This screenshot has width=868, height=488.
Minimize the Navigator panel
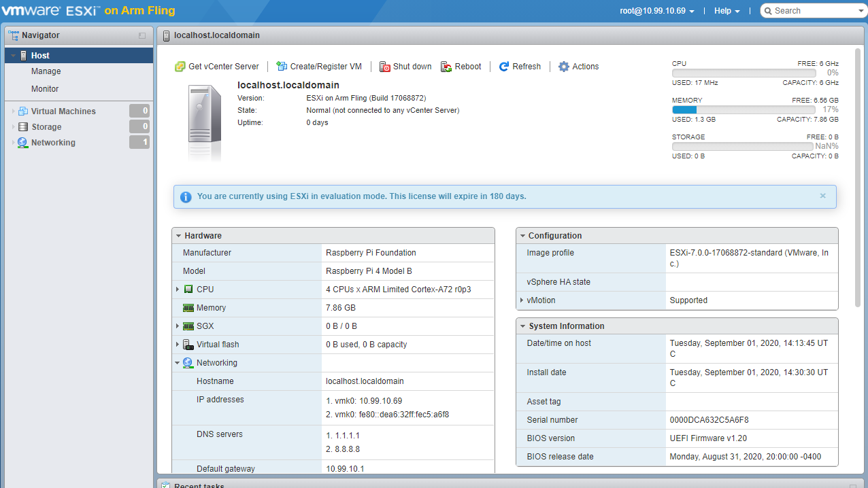coord(142,35)
